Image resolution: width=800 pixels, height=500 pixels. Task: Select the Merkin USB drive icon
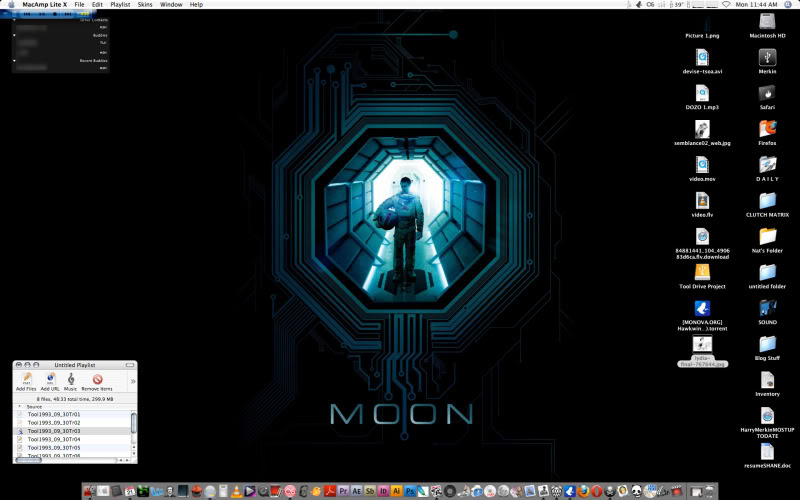(x=767, y=57)
